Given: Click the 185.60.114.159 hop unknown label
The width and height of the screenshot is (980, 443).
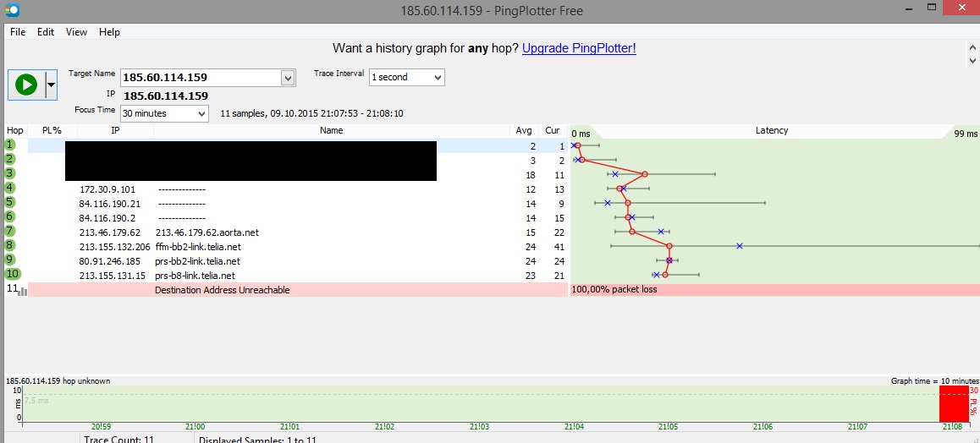Looking at the screenshot, I should (x=58, y=380).
